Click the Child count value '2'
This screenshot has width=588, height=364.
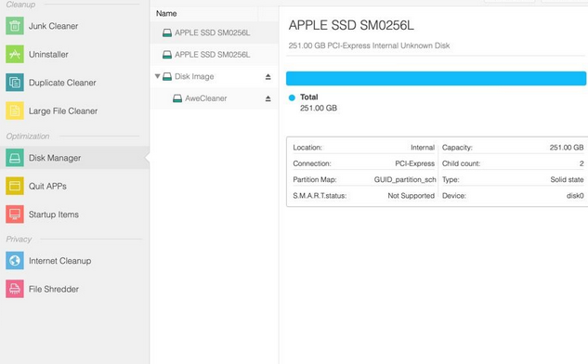coord(581,163)
